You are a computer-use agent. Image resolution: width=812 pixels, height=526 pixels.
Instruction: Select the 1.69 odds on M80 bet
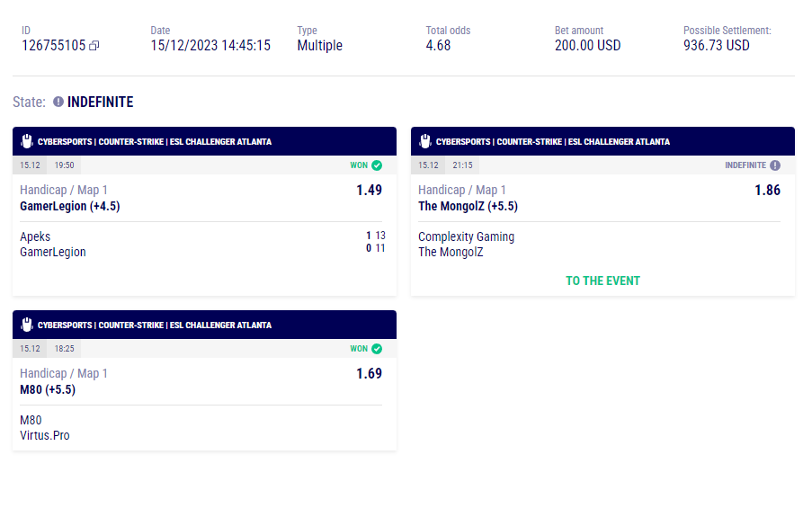coord(369,373)
